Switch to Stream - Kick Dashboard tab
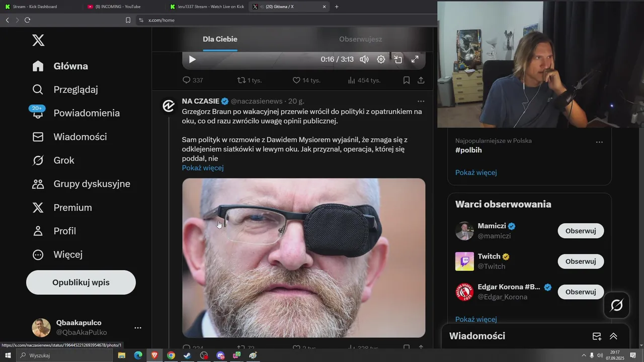 (41, 7)
